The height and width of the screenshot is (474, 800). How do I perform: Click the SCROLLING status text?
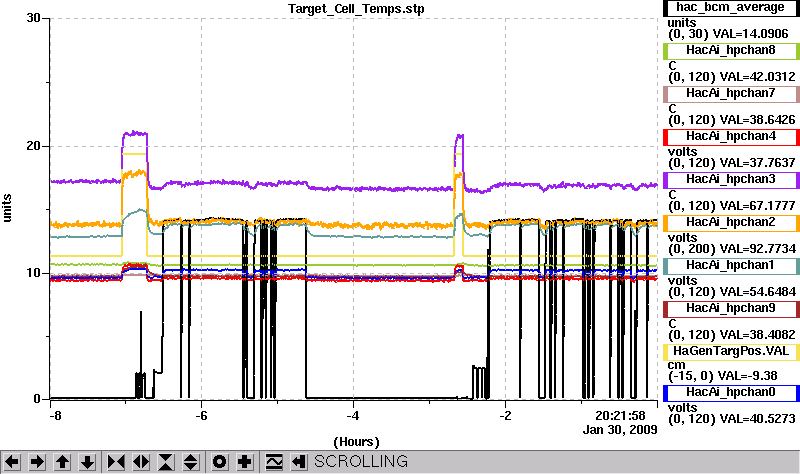click(x=361, y=462)
